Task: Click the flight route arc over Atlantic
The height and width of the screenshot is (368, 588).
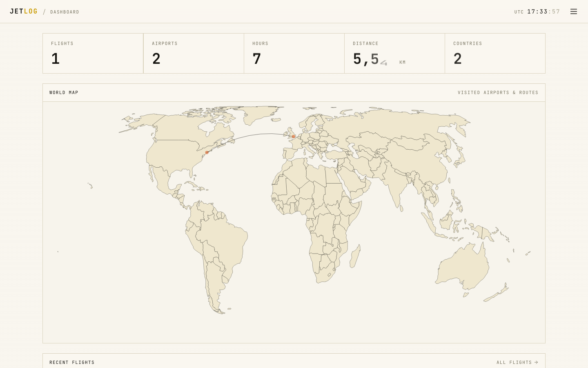Action: 261,134
